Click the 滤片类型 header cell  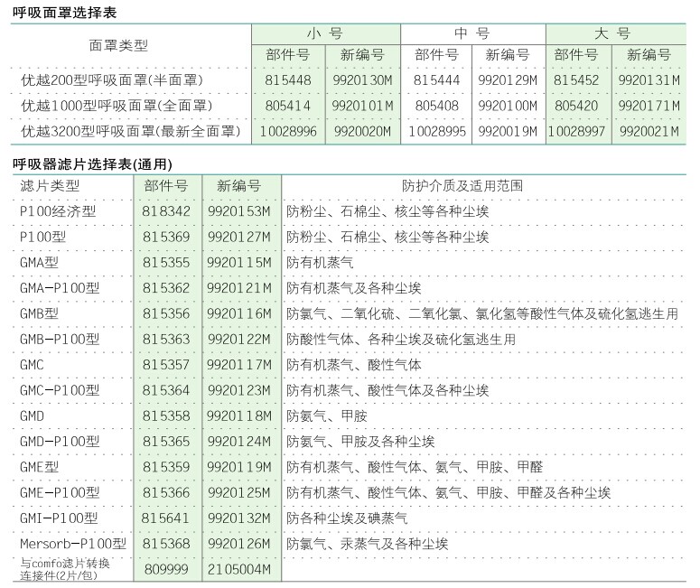coord(50,186)
